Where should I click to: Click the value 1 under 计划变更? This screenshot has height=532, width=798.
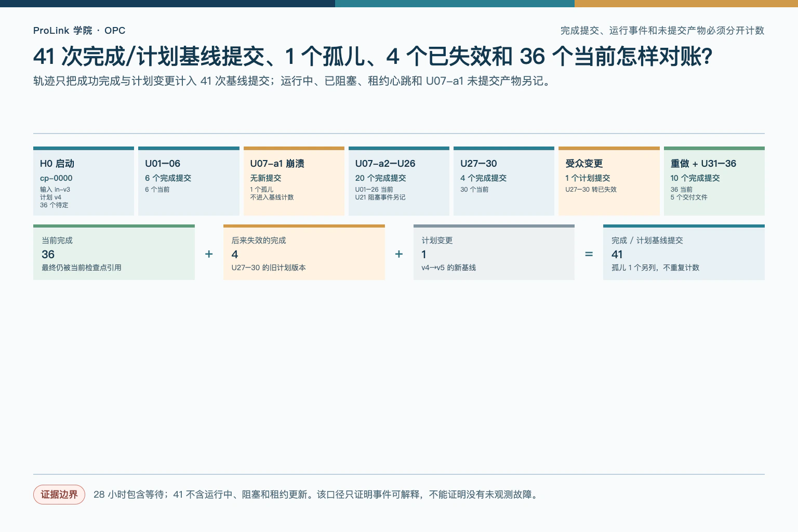click(424, 255)
